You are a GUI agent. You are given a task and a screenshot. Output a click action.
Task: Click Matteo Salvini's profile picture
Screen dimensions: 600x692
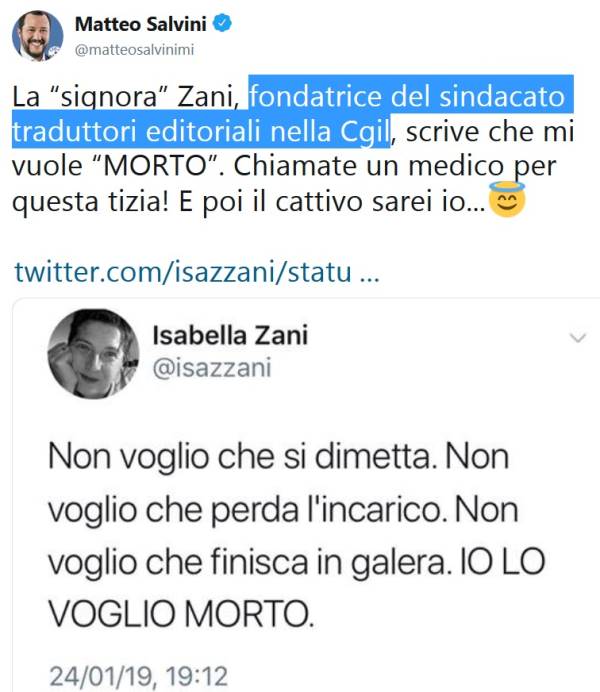(x=38, y=36)
